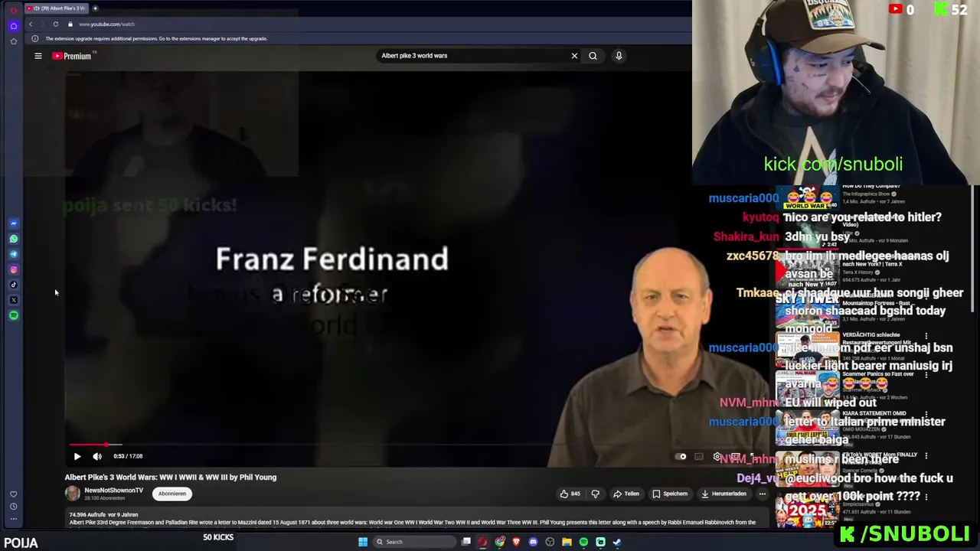980x551 pixels.
Task: Open Telegram in the Opera sidebar
Action: 14,254
